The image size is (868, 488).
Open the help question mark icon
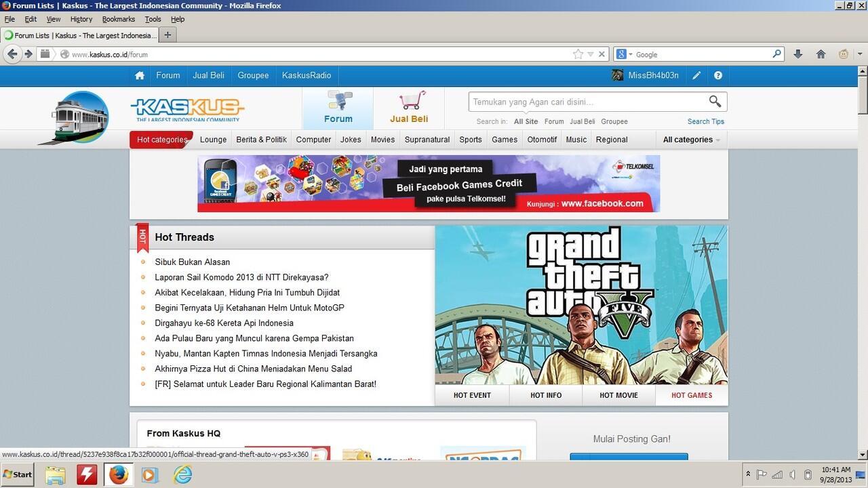pos(718,75)
